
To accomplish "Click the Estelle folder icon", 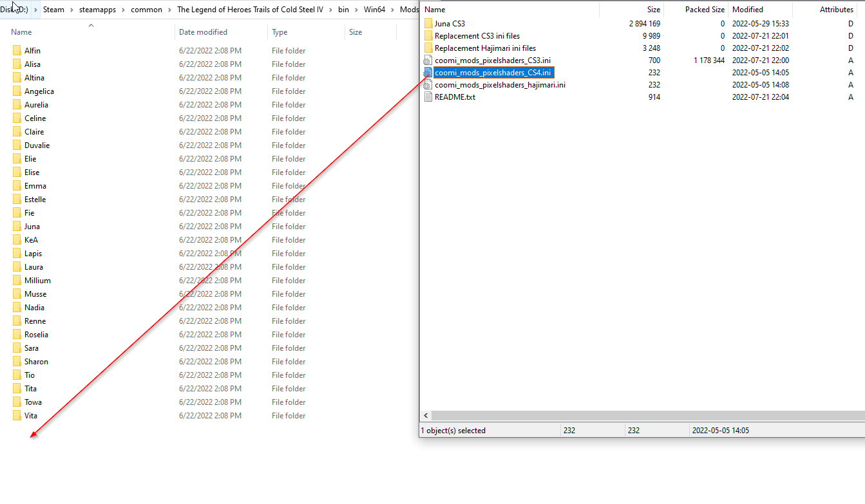I will click(x=17, y=199).
